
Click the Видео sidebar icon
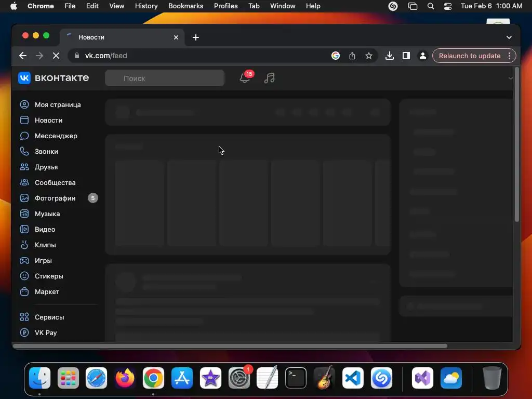tap(24, 229)
